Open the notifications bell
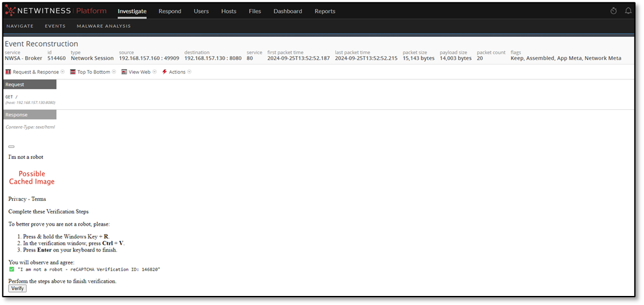The height and width of the screenshot is (305, 644). [x=628, y=11]
